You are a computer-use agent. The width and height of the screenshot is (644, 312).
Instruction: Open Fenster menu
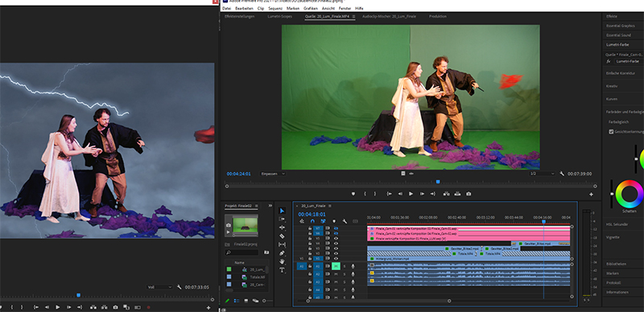pos(345,8)
